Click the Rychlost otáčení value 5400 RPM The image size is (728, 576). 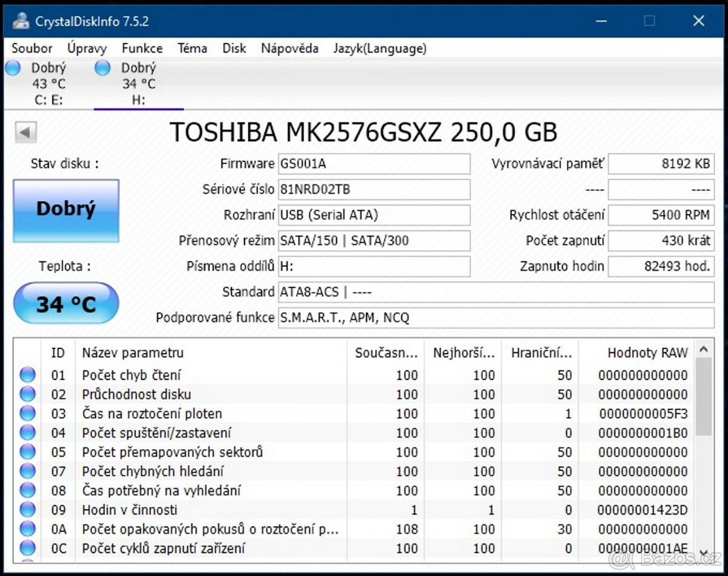click(661, 215)
